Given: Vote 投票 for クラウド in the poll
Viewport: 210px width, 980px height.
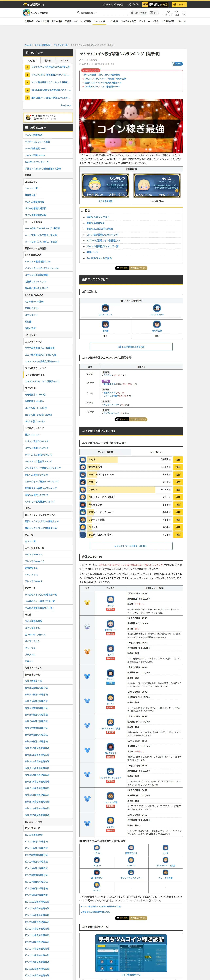Looking at the screenshot, I should [178, 490].
